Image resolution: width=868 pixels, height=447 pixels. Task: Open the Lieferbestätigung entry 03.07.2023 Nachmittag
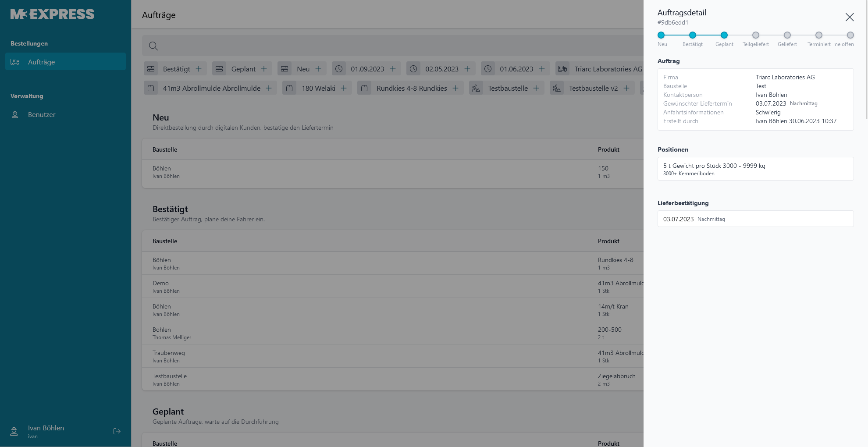[x=755, y=219]
